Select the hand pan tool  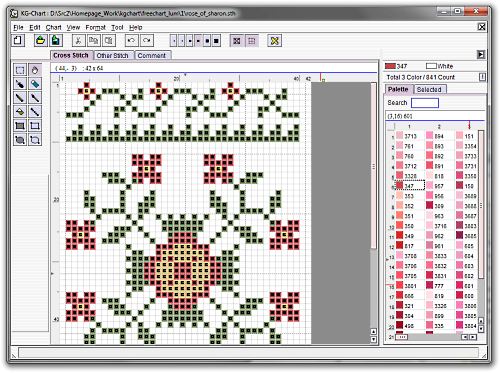click(x=35, y=70)
